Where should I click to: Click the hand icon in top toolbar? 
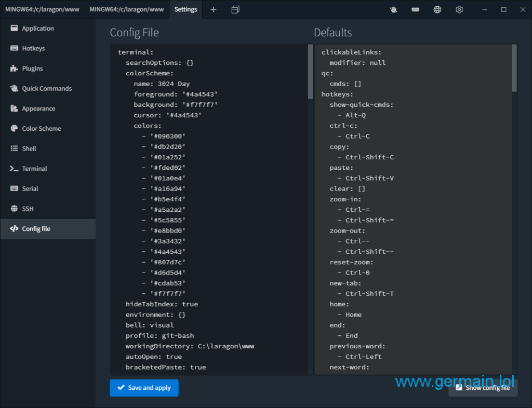[394, 9]
